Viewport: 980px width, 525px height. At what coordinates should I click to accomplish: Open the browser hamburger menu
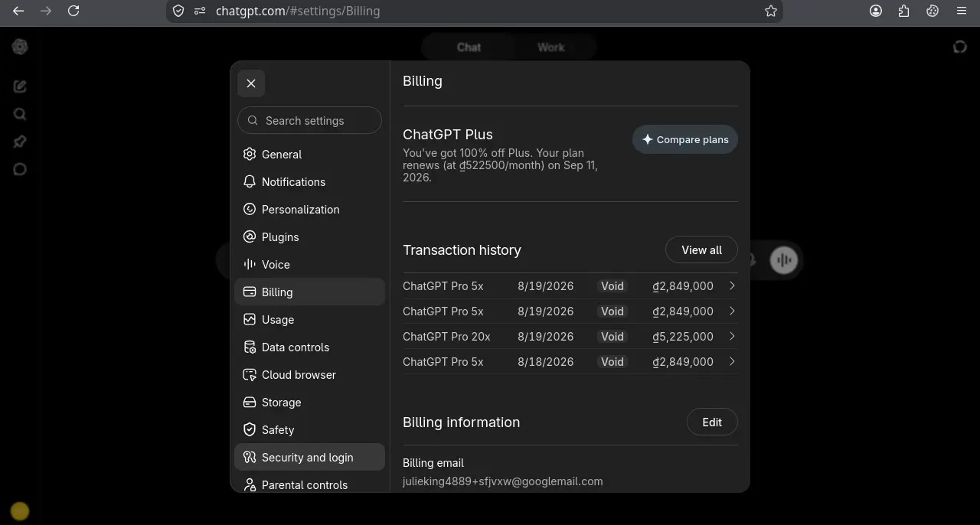point(962,11)
